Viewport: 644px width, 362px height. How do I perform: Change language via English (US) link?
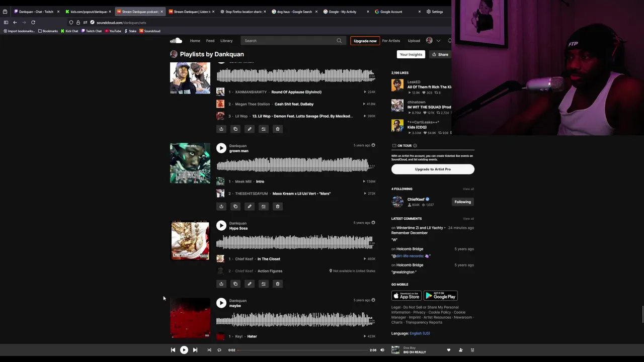(x=420, y=333)
